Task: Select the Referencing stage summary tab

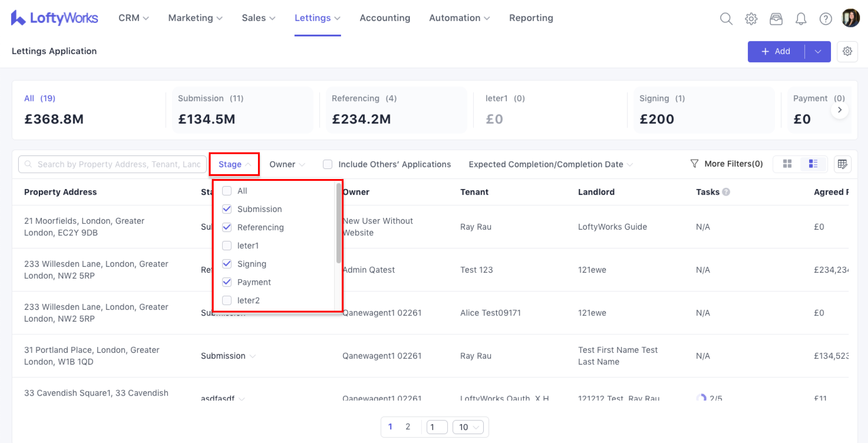Action: tap(396, 110)
